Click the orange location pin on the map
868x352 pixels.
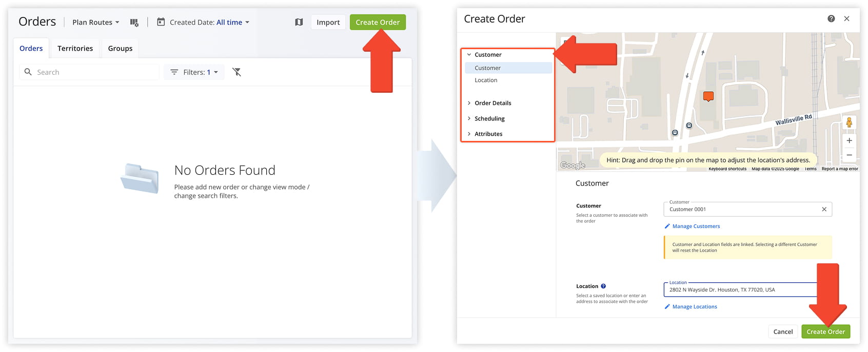[x=708, y=96]
